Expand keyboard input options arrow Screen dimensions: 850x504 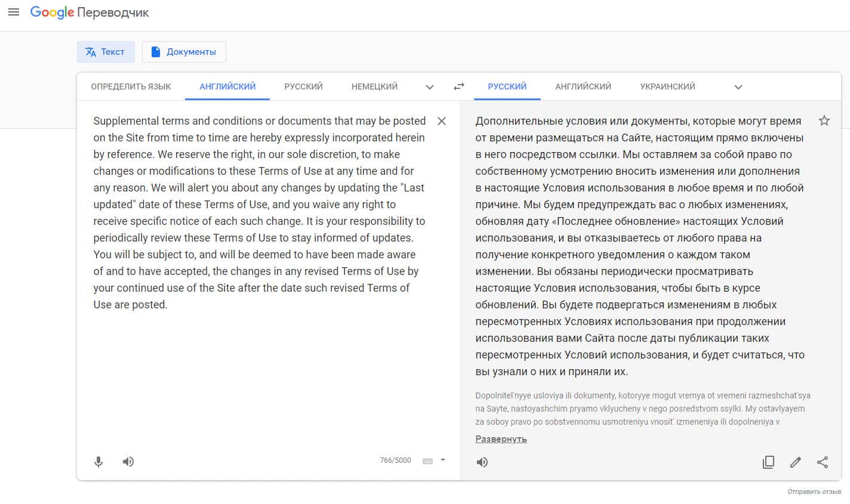click(x=443, y=460)
